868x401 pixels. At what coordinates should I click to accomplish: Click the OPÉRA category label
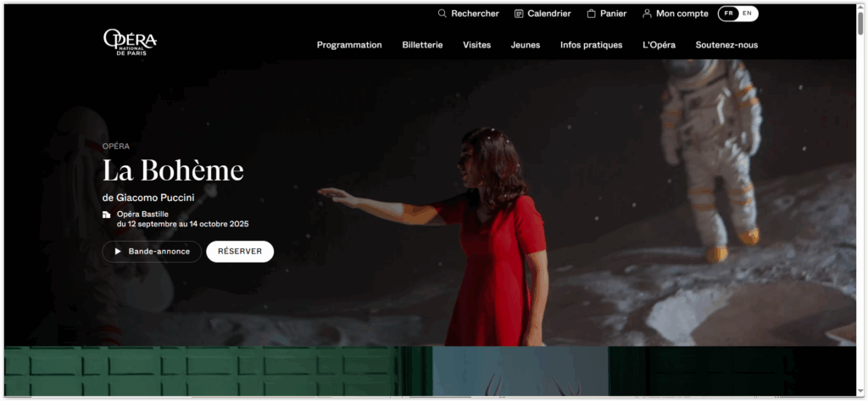(116, 146)
